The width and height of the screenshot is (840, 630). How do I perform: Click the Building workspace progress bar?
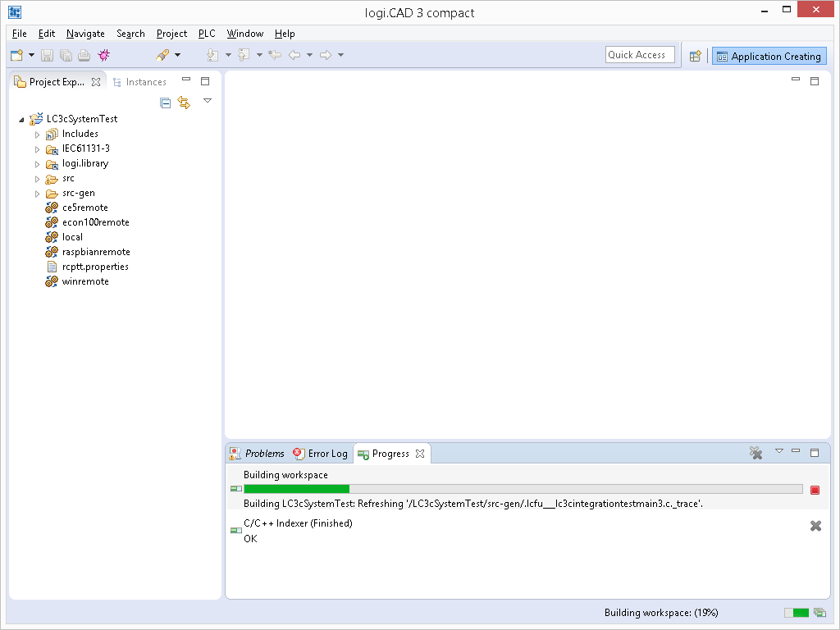pos(523,489)
